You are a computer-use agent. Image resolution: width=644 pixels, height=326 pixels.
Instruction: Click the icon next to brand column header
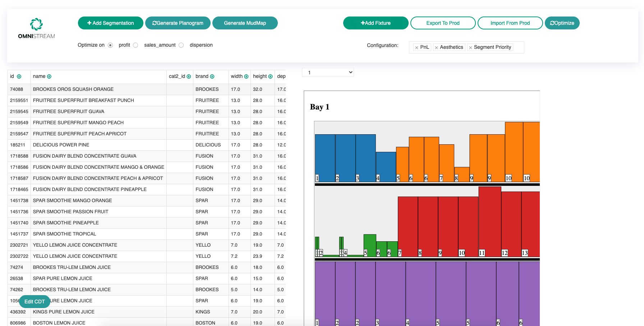pyautogui.click(x=212, y=76)
